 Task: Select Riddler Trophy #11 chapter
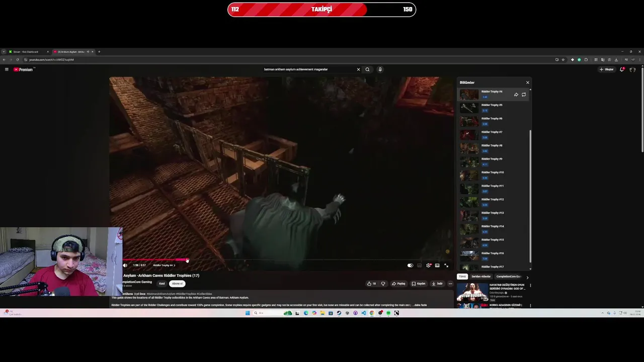(x=493, y=189)
